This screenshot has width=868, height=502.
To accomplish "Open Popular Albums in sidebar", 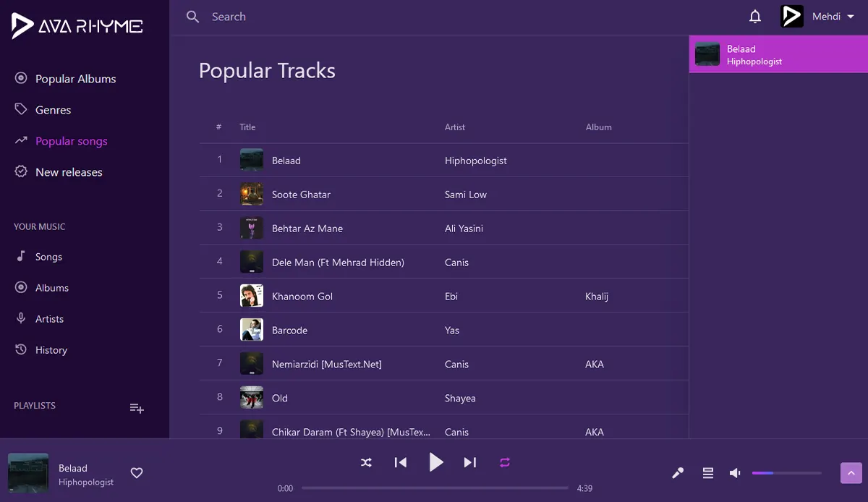I will click(75, 79).
